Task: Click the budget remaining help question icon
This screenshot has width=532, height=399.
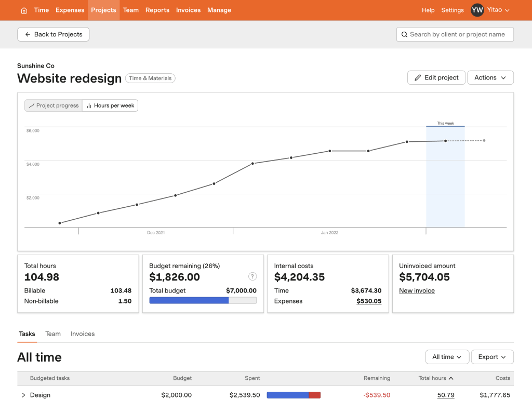Action: (252, 277)
